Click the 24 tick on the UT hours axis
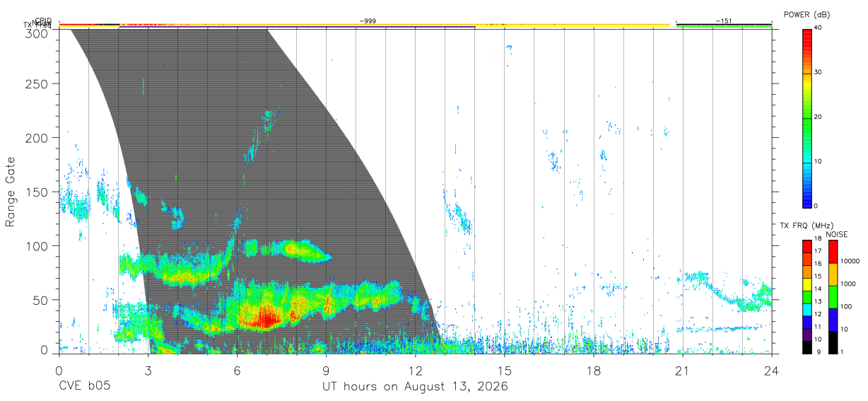The height and width of the screenshot is (401, 868). pyautogui.click(x=772, y=370)
